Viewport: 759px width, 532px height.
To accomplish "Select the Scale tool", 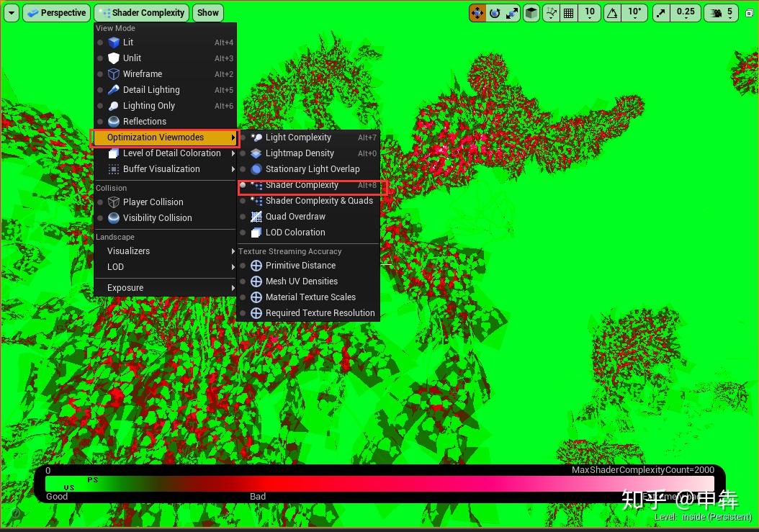I will 513,13.
